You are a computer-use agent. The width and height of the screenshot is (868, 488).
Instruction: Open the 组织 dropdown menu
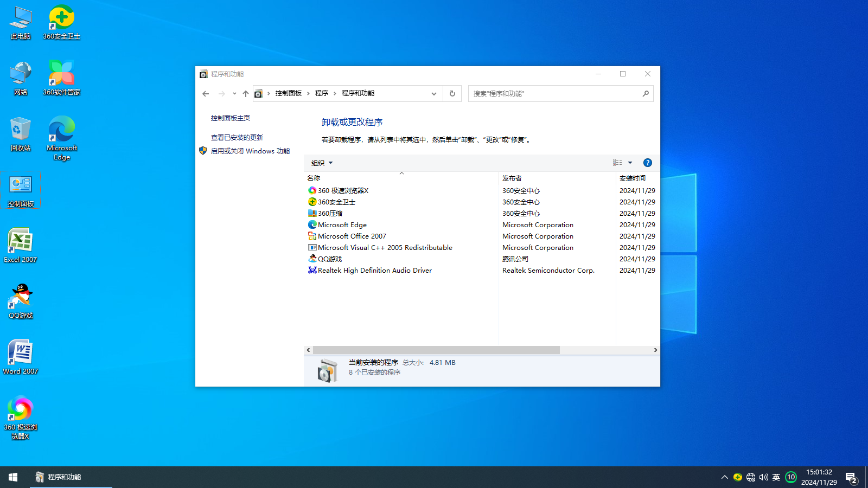coord(322,163)
